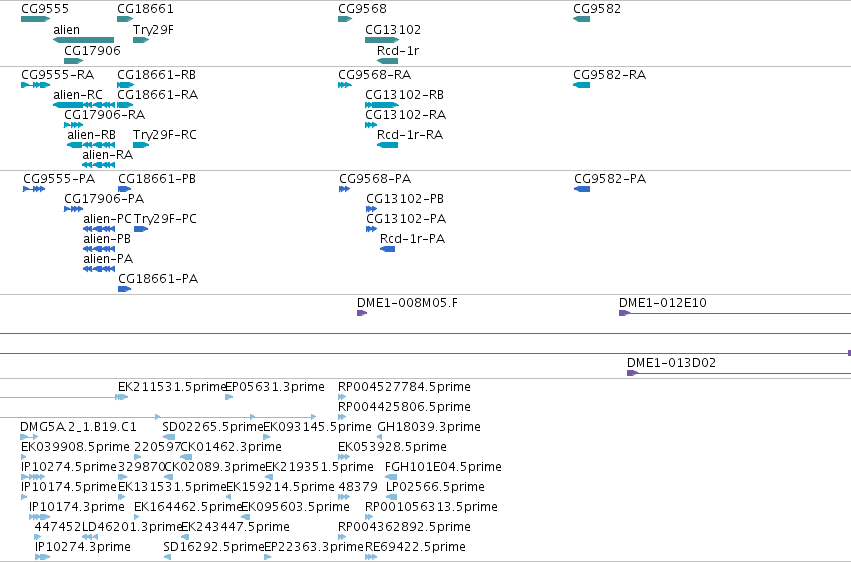Click EST IP10274.3prime
Viewport: 851px width, 562px height.
tap(42, 557)
